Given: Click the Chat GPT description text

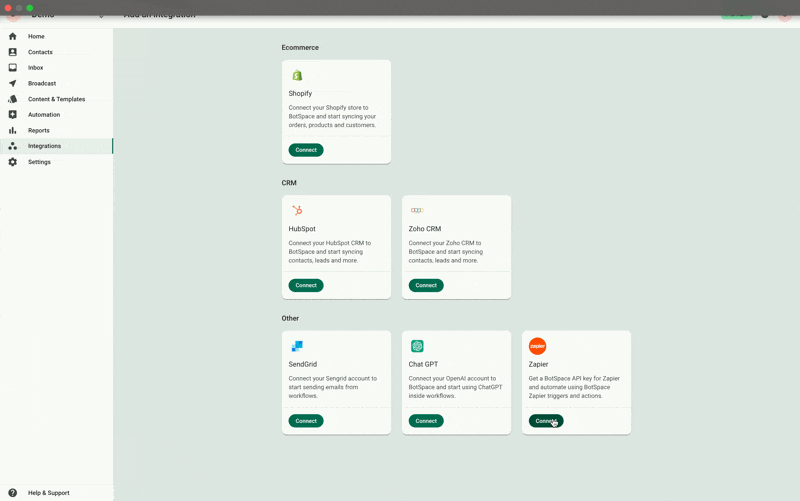Looking at the screenshot, I should pyautogui.click(x=455, y=387).
